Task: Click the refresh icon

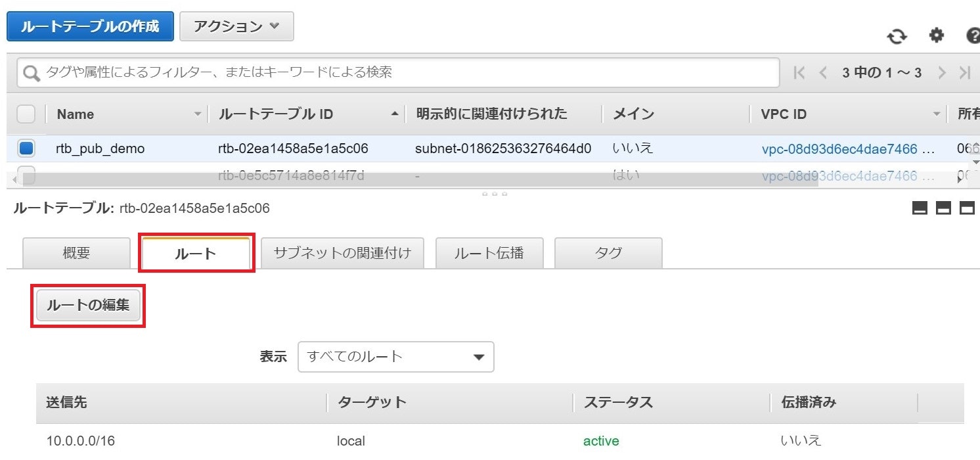Action: [x=897, y=37]
